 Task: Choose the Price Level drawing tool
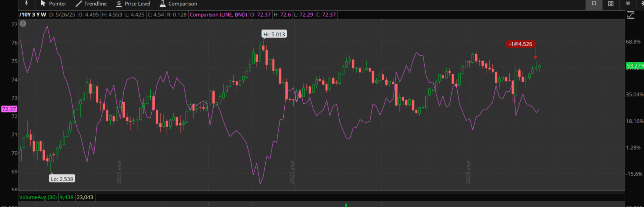(133, 3)
